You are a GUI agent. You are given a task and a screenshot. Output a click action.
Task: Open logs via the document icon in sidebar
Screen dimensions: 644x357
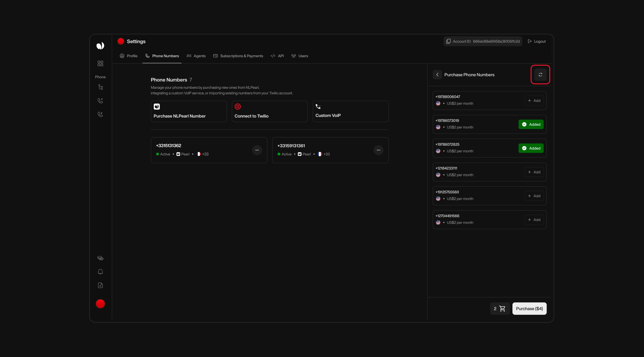point(100,285)
